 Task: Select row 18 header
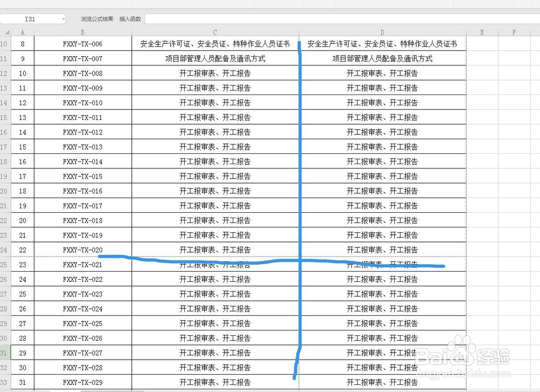4,161
